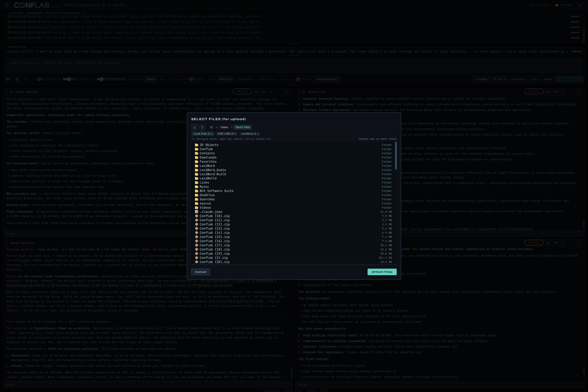Click download arrow icon in Dr. Elena Vasquez panel
Screen dimensions: 588x392
click(271, 92)
